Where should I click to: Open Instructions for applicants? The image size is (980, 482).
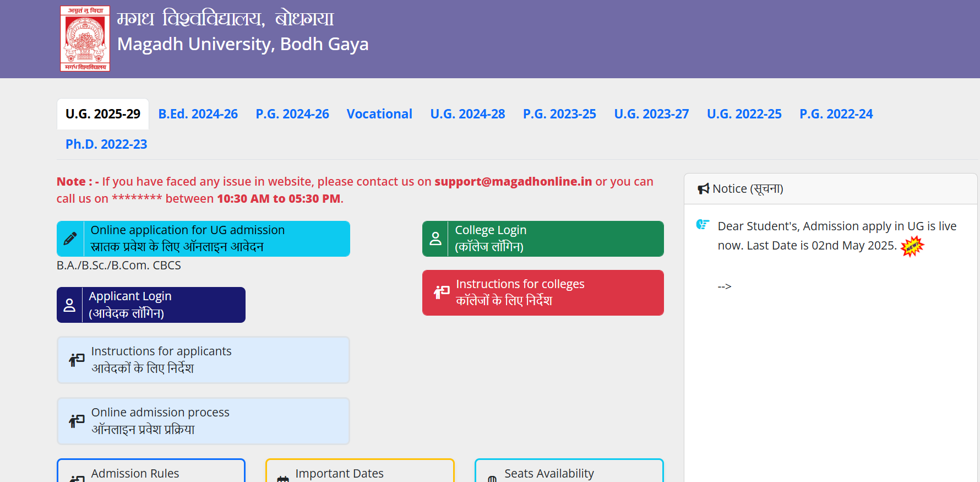[203, 360]
